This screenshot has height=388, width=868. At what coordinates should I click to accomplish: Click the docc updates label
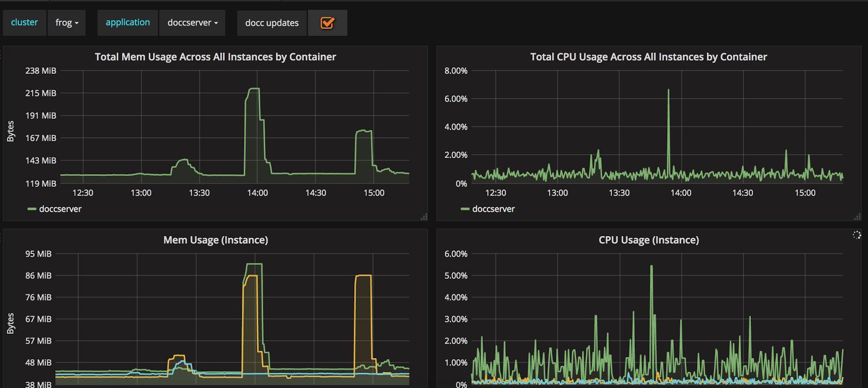point(272,23)
